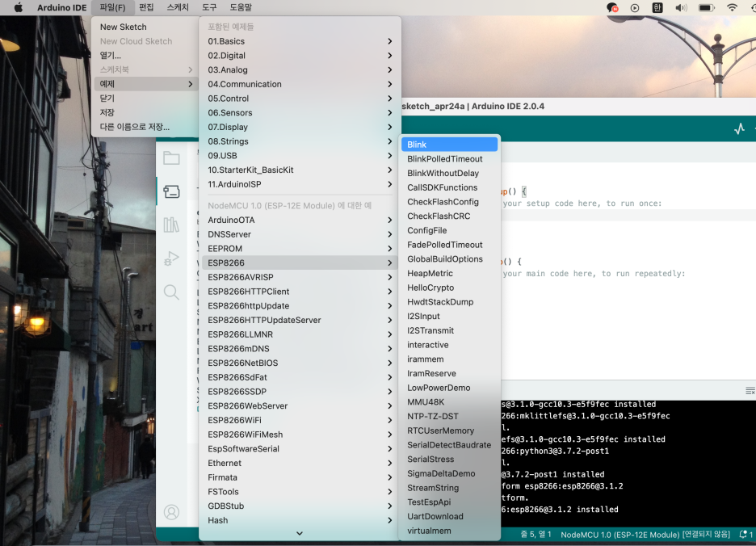The image size is (756, 546).
Task: Open the 스케치 menu
Action: 178,7
